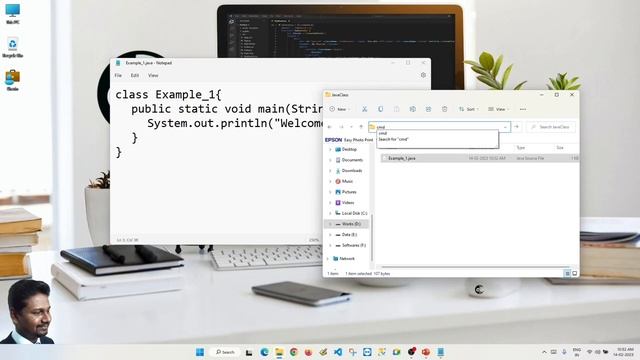Screen dimensions: 640x360
Task: Select the Example_1.java file row
Action: (x=480, y=158)
